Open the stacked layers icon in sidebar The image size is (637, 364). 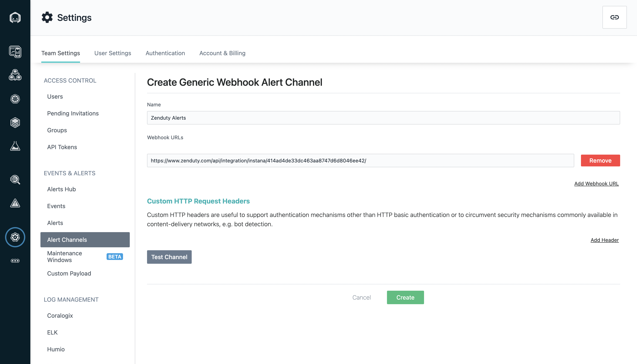pyautogui.click(x=15, y=123)
